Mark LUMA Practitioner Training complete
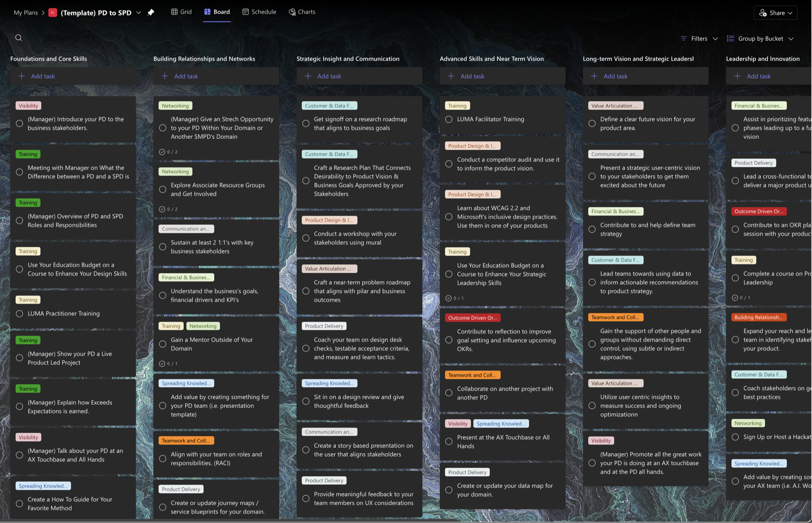The width and height of the screenshot is (812, 523). tap(19, 313)
